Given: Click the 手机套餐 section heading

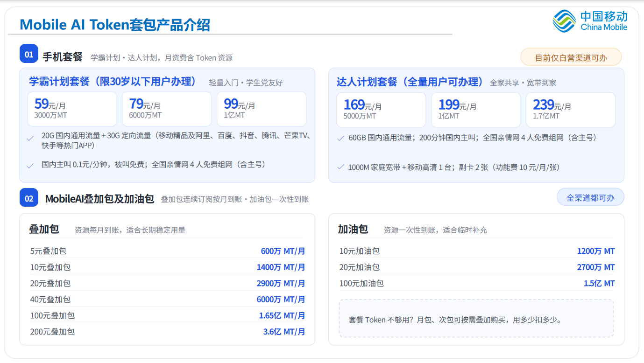Looking at the screenshot, I should coord(63,57).
